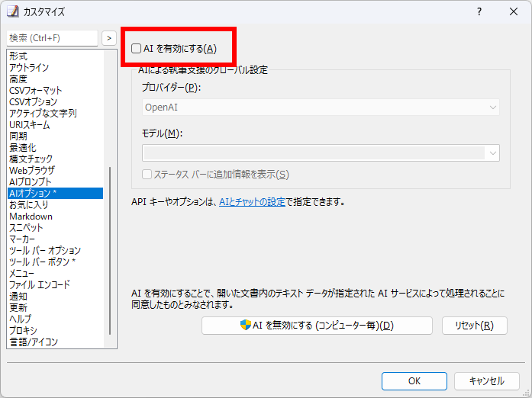Viewport: 532px width, 398px height.
Task: Select お気に入り in list
Action: (55, 205)
